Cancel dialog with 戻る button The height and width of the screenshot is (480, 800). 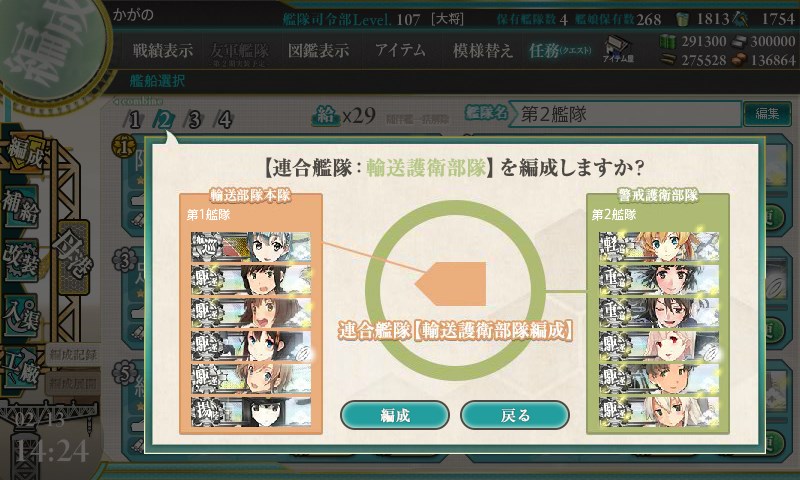point(515,415)
